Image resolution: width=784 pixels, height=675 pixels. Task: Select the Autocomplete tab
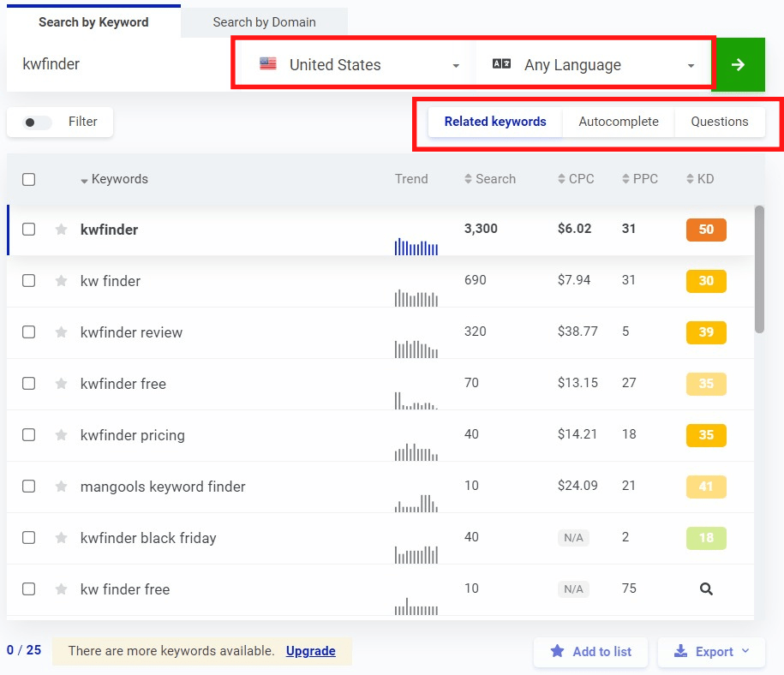619,122
